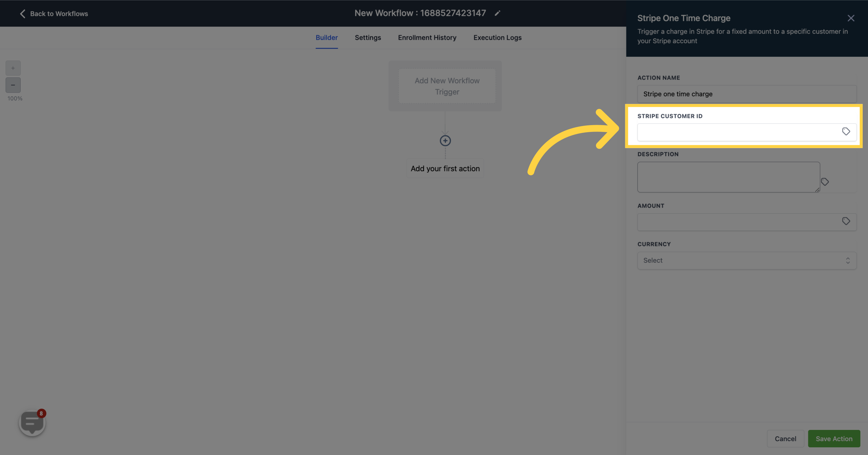Screen dimensions: 868x455
Task: Zoom out with the minus button
Action: coord(13,85)
